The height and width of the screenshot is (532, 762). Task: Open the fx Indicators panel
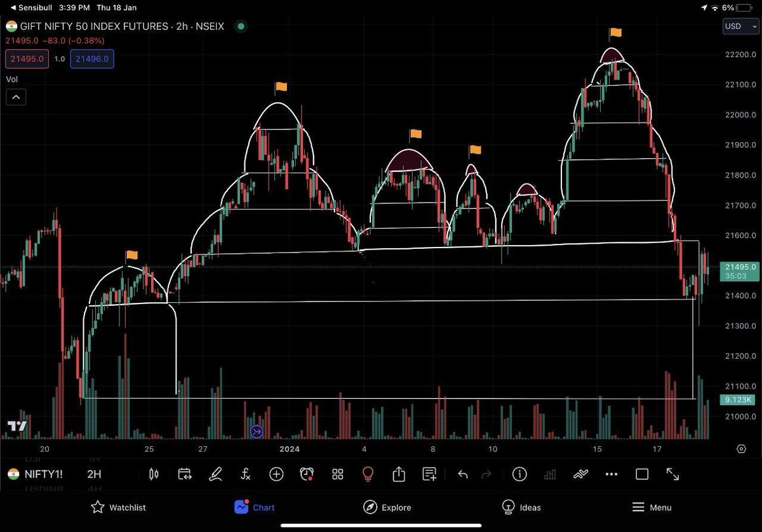tap(245, 474)
